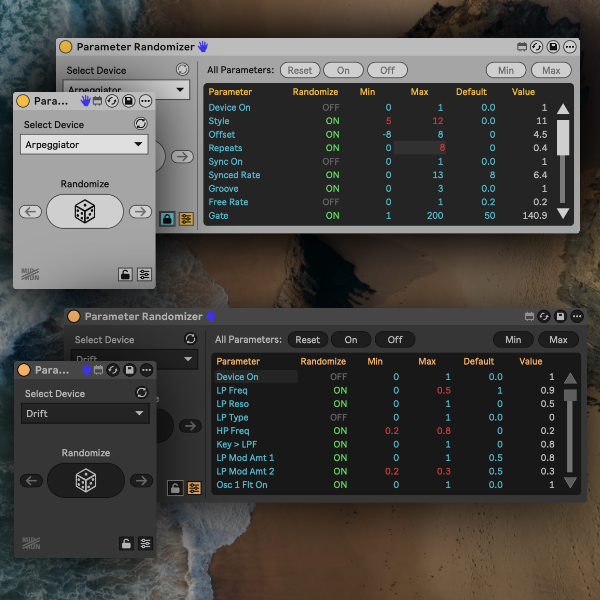Click the padlock icon in the small Drift panel

(126, 543)
